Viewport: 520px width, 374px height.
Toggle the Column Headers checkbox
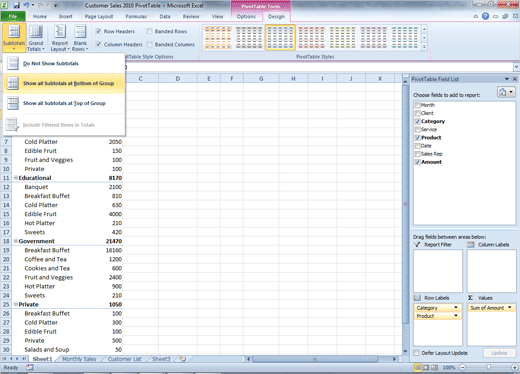pyautogui.click(x=99, y=44)
